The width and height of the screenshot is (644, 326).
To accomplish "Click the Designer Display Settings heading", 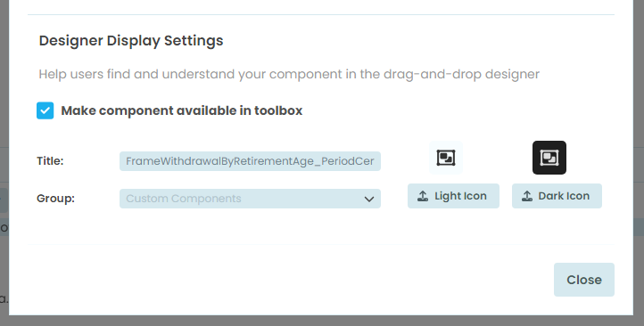I will (131, 41).
